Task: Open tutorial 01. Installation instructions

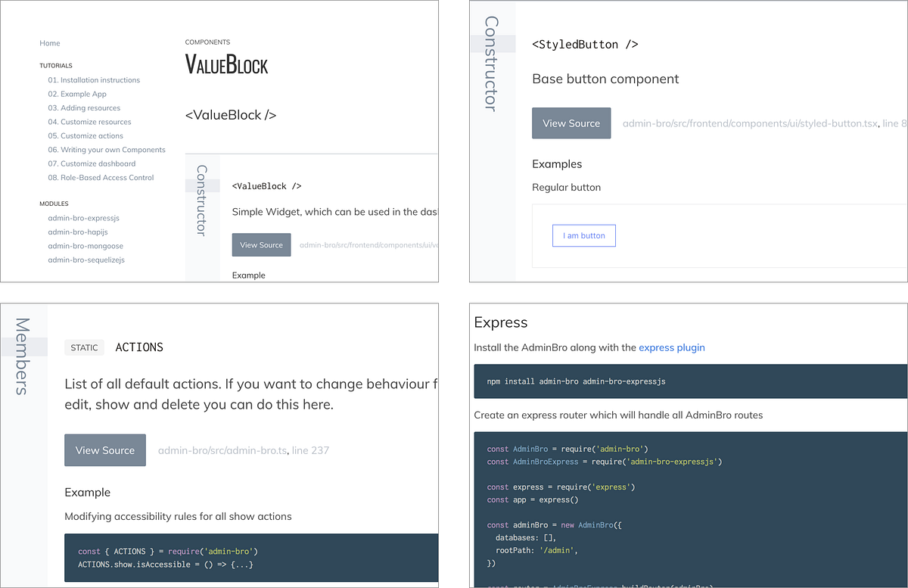Action: (x=94, y=79)
